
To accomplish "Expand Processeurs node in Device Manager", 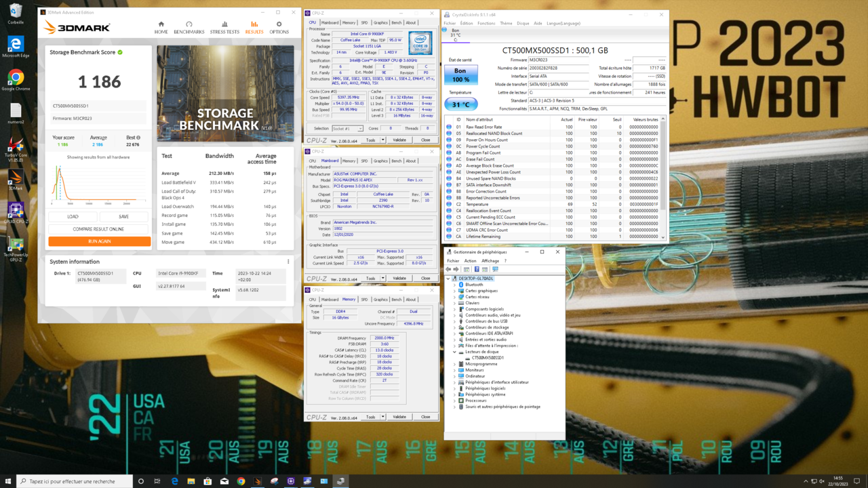I will coord(455,401).
